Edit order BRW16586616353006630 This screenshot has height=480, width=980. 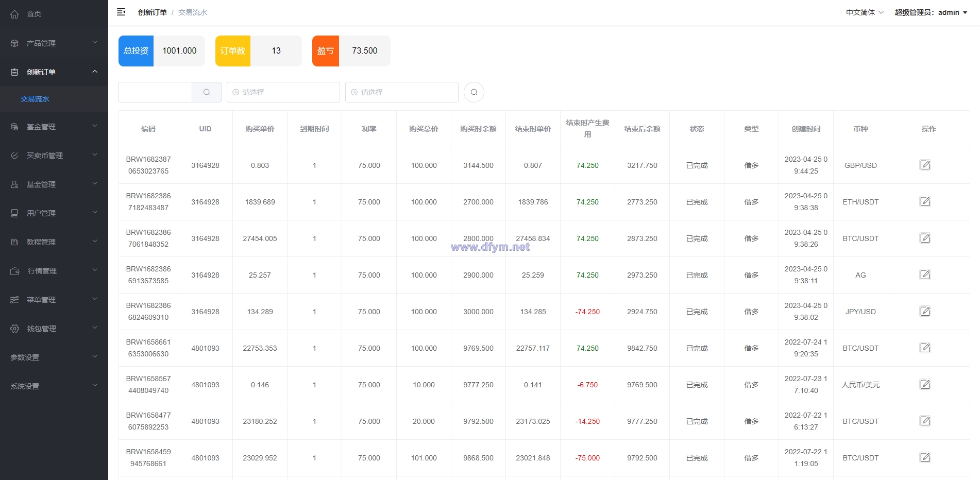(925, 348)
